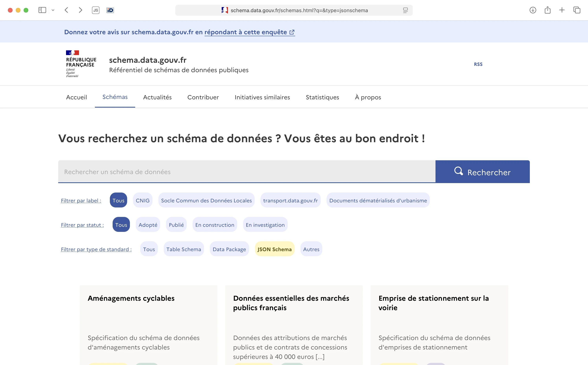This screenshot has height=365, width=588.
Task: Toggle the Safari sidebar icon
Action: click(42, 10)
